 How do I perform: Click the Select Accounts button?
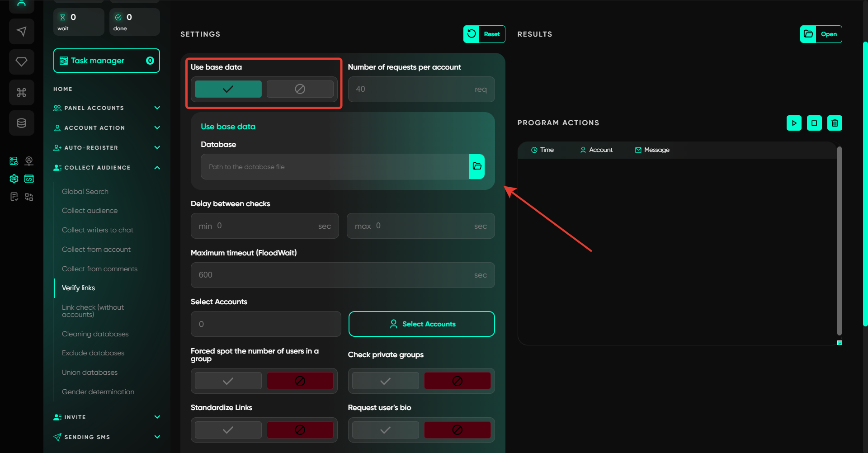421,324
